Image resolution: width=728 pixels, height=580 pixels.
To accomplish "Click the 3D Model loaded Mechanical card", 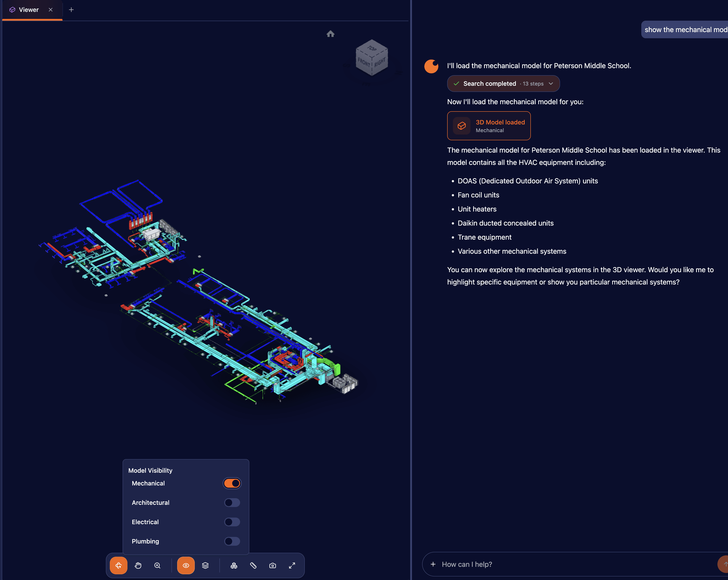I will (489, 126).
